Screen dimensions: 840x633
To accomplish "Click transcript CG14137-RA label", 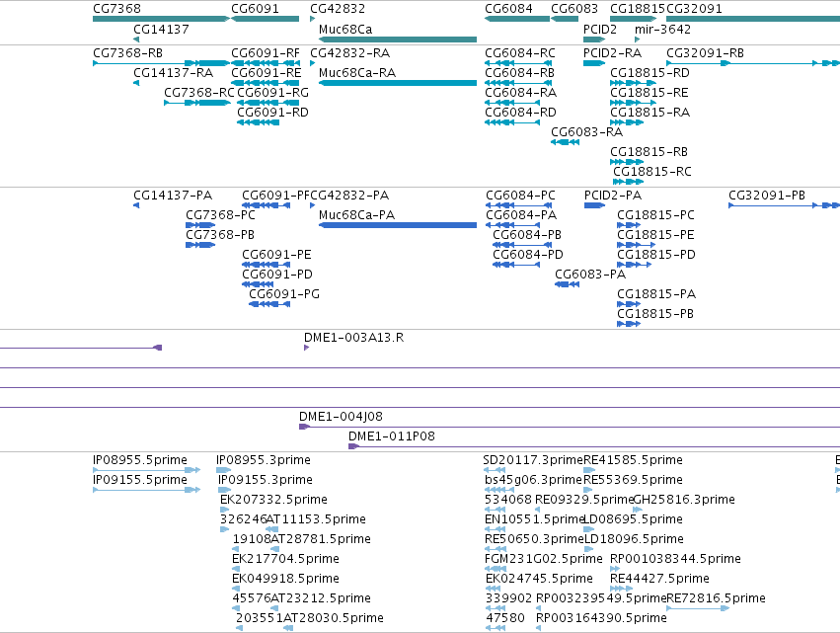I will 173,73.
